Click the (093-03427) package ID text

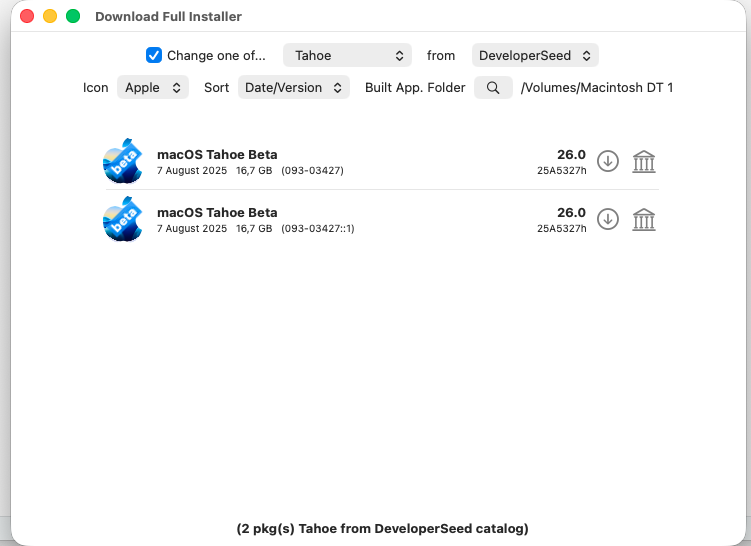(x=312, y=171)
